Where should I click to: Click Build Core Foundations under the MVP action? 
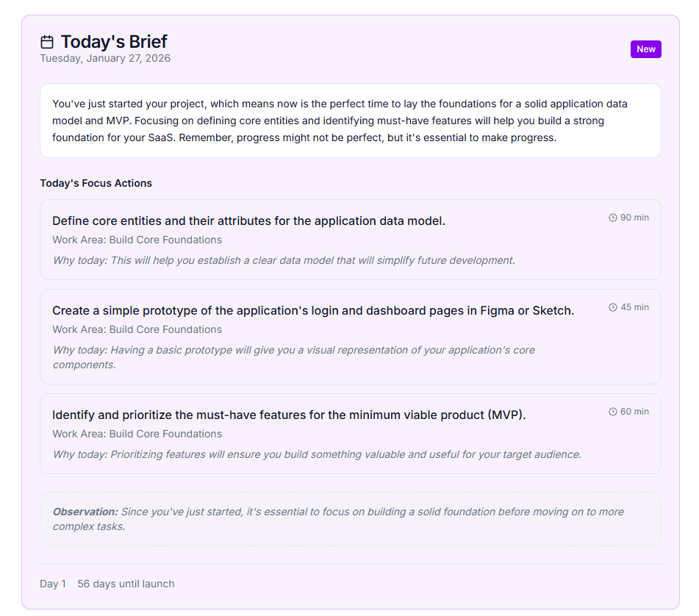coord(137,434)
